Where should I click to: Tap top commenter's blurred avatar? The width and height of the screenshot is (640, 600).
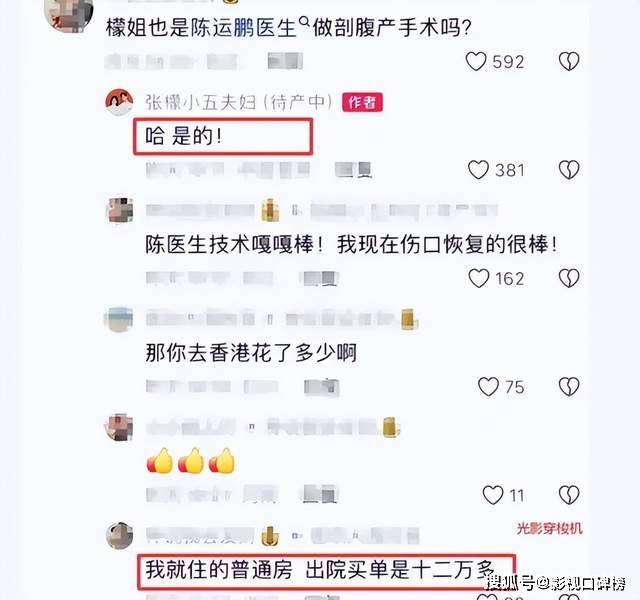click(68, 15)
